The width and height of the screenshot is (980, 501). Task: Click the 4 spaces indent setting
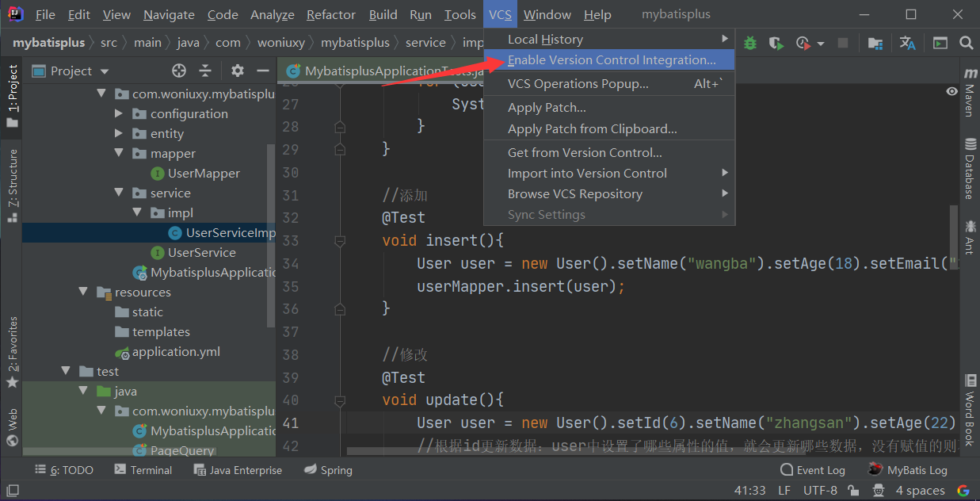click(x=920, y=491)
